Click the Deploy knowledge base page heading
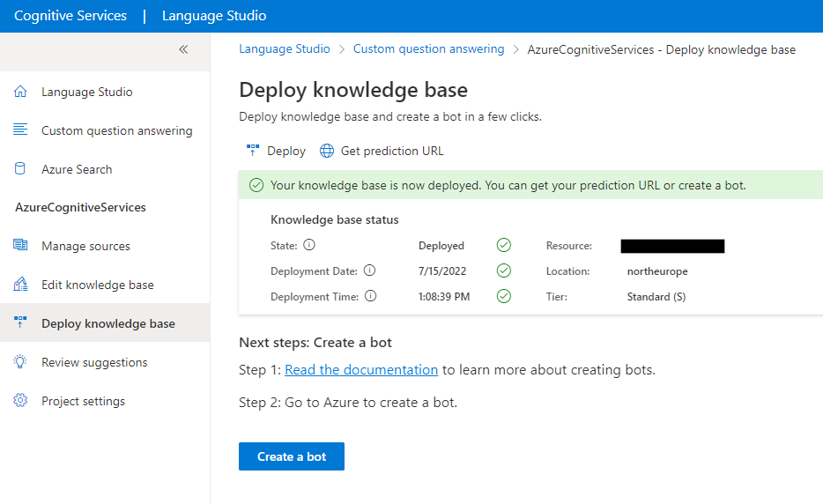The width and height of the screenshot is (823, 504). coord(353,90)
